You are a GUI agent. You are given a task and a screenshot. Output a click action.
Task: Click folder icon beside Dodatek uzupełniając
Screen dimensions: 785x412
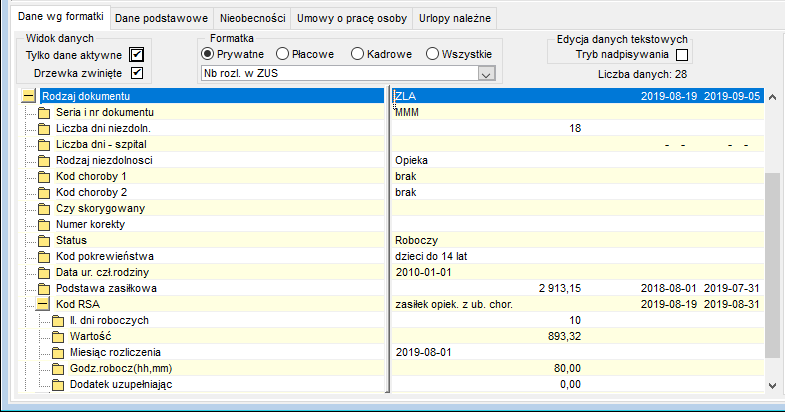coord(58,385)
